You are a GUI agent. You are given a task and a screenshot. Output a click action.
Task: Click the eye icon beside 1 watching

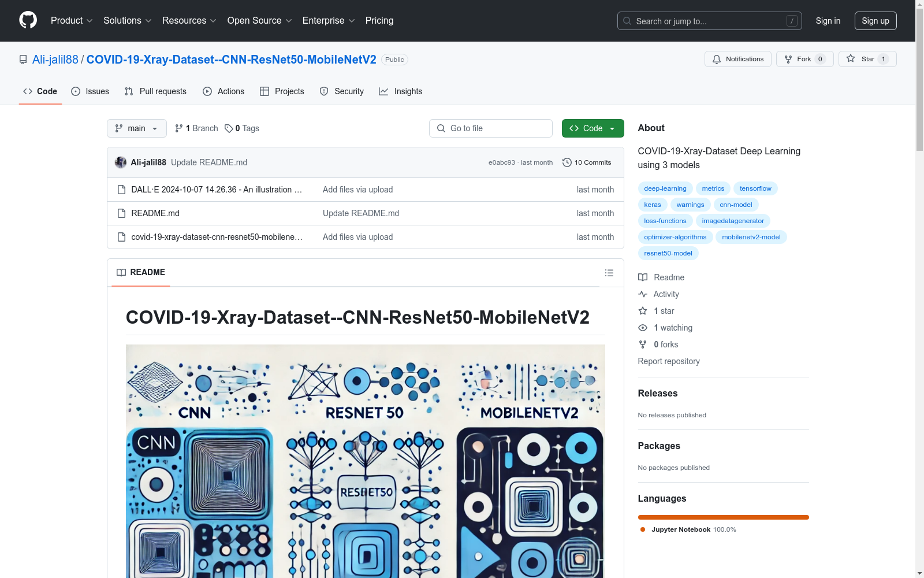click(643, 328)
